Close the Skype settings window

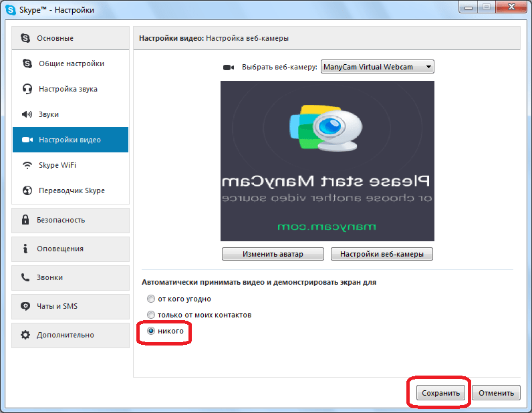(511, 7)
